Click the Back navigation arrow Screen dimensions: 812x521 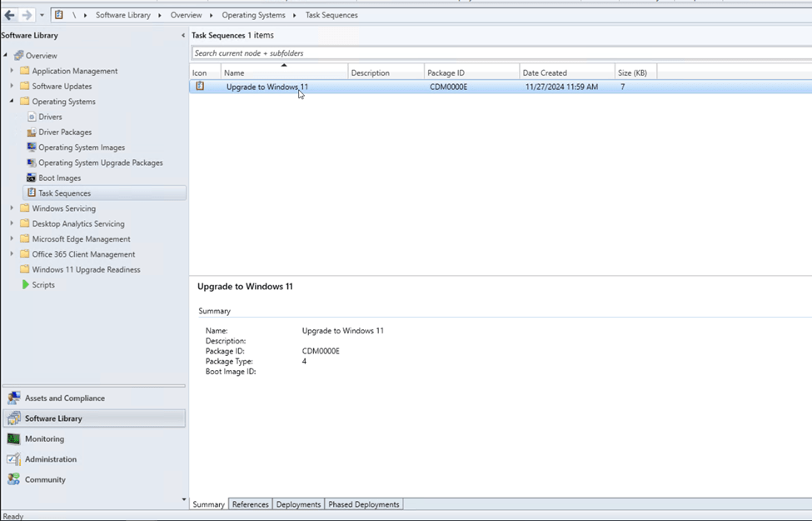tap(10, 15)
